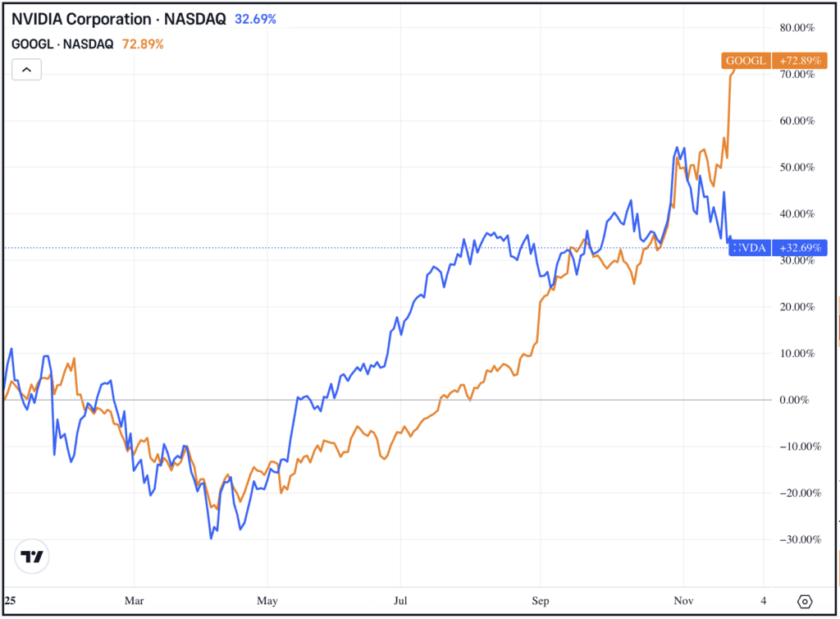Image resolution: width=840 pixels, height=619 pixels.
Task: Click the orange GOOGL +72.89% price label
Action: (774, 61)
